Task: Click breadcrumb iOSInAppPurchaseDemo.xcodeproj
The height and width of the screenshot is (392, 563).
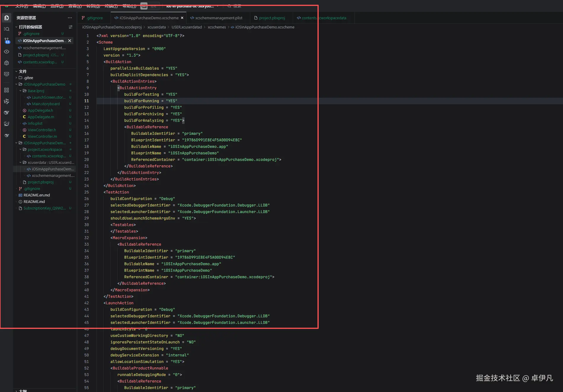Action: click(x=112, y=27)
